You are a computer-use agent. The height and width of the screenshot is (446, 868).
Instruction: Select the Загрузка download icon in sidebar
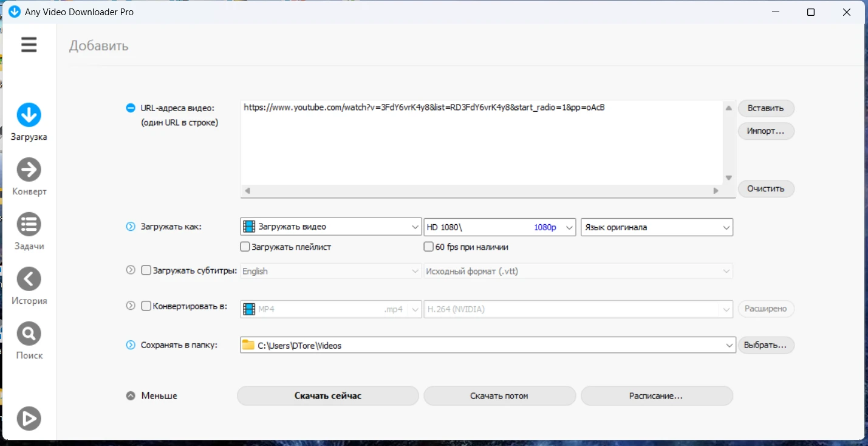click(x=29, y=115)
